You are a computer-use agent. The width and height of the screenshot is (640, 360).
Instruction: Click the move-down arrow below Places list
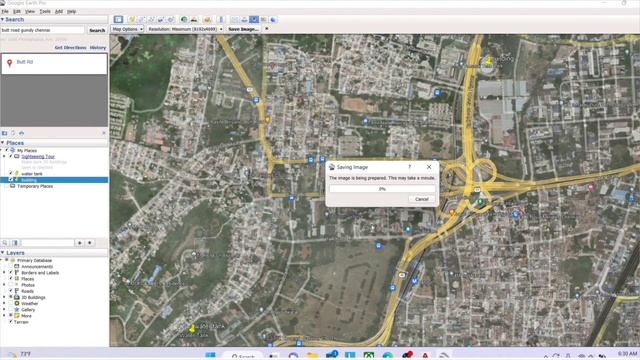click(x=90, y=243)
